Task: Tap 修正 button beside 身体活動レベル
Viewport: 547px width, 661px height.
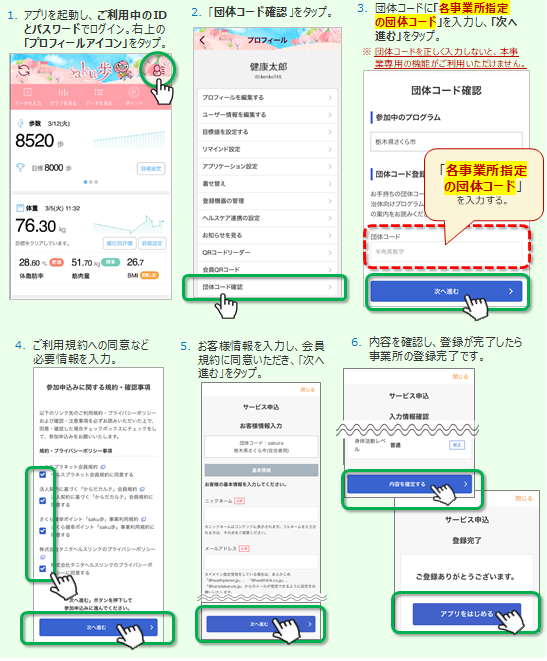Action: pyautogui.click(x=457, y=445)
